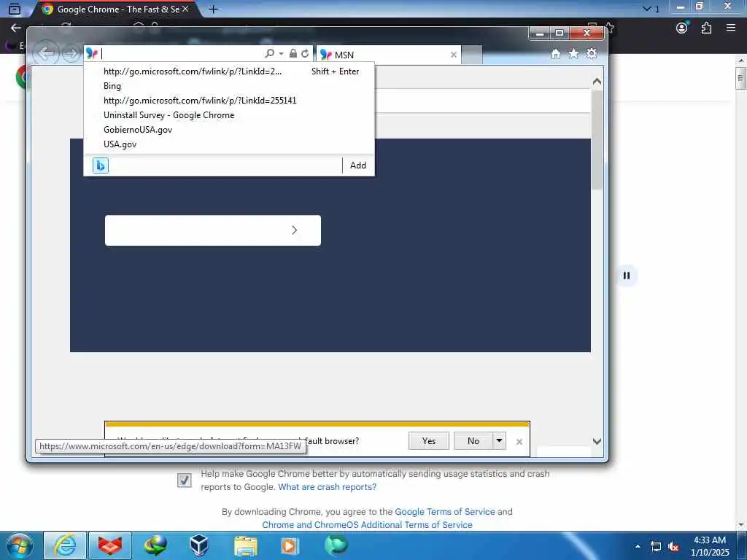Screen dimensions: 747x560
Task: Select Google Chrome - The Fast tab
Action: pos(115,9)
